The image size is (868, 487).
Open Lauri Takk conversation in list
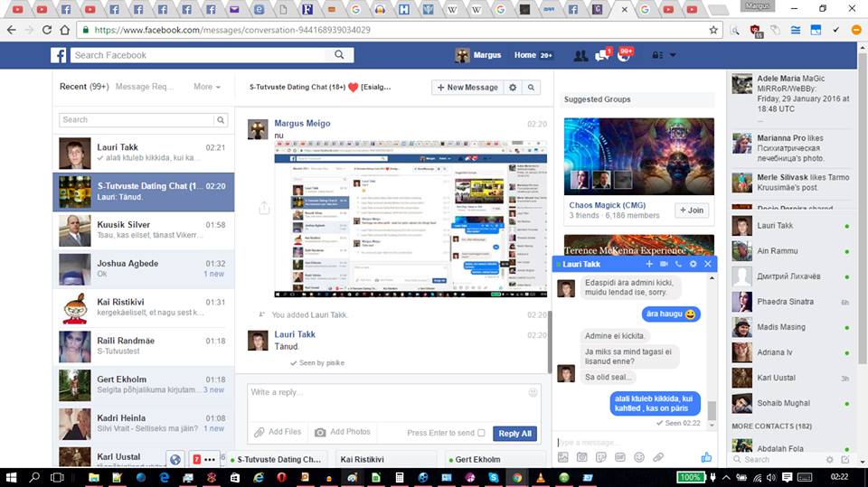click(x=144, y=154)
